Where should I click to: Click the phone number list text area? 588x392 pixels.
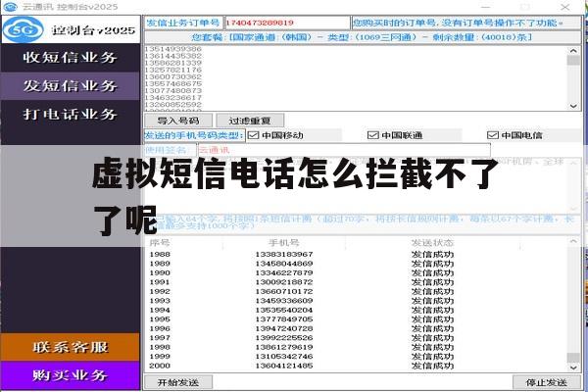tap(357, 78)
